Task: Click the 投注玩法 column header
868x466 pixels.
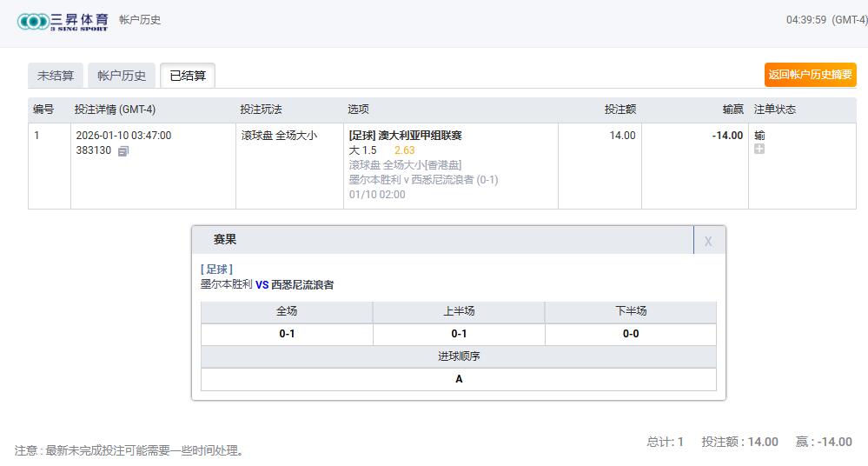Action: 261,110
